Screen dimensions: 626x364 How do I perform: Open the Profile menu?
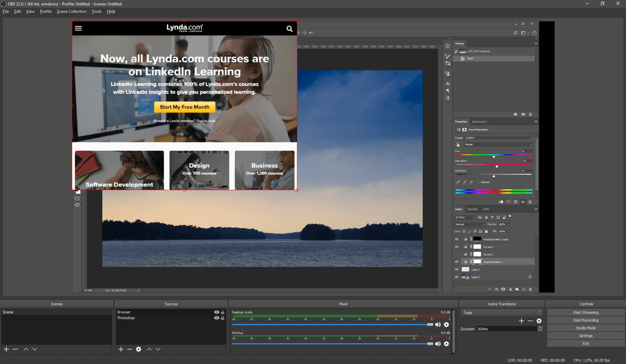(46, 11)
